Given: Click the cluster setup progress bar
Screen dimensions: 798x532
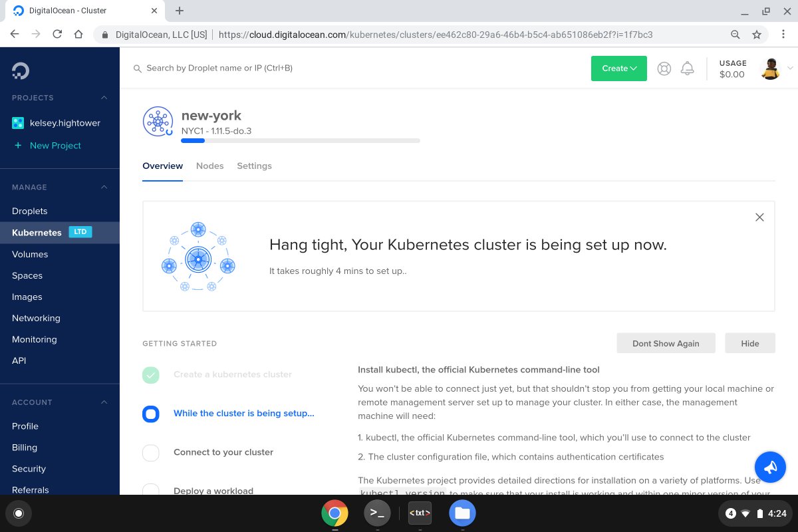Looking at the screenshot, I should coord(301,140).
